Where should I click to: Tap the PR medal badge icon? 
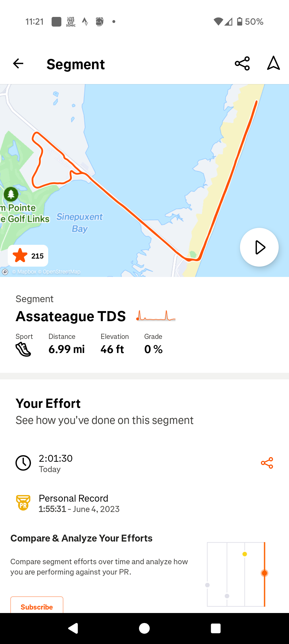(23, 503)
